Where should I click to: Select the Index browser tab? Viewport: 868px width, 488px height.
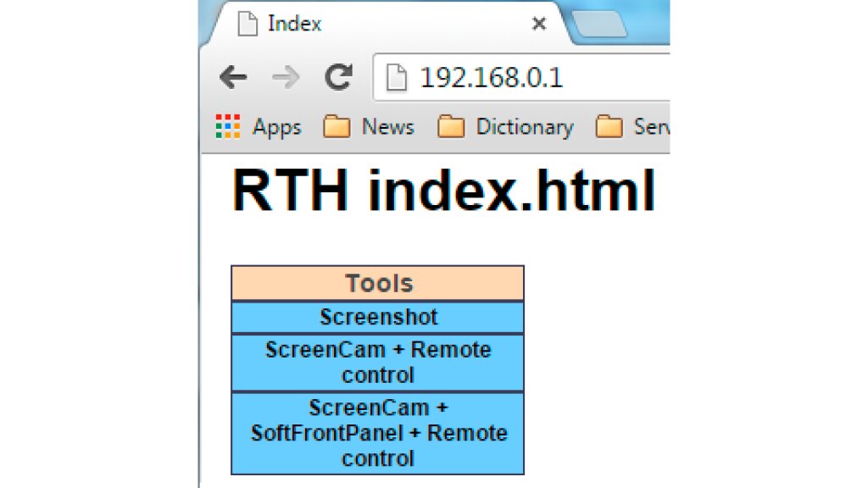(387, 24)
